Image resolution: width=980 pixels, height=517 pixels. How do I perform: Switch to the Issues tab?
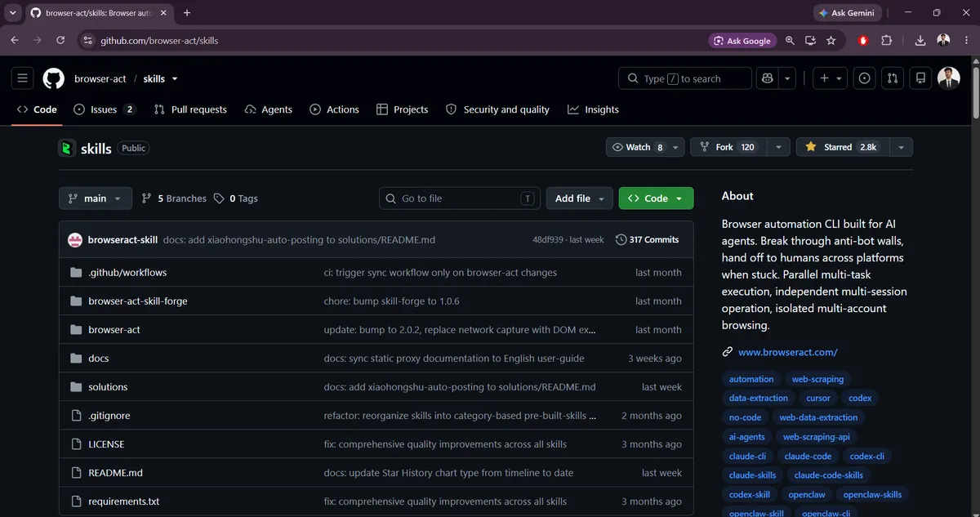point(104,109)
